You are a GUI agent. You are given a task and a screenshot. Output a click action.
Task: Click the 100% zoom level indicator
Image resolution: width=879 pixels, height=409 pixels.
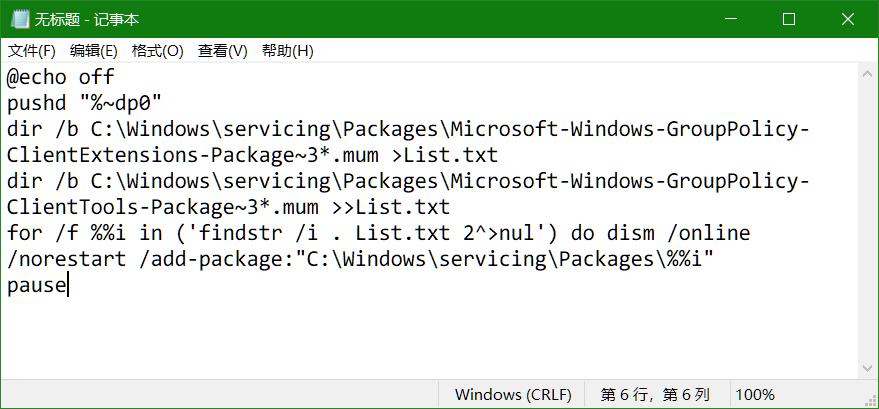[x=755, y=394]
